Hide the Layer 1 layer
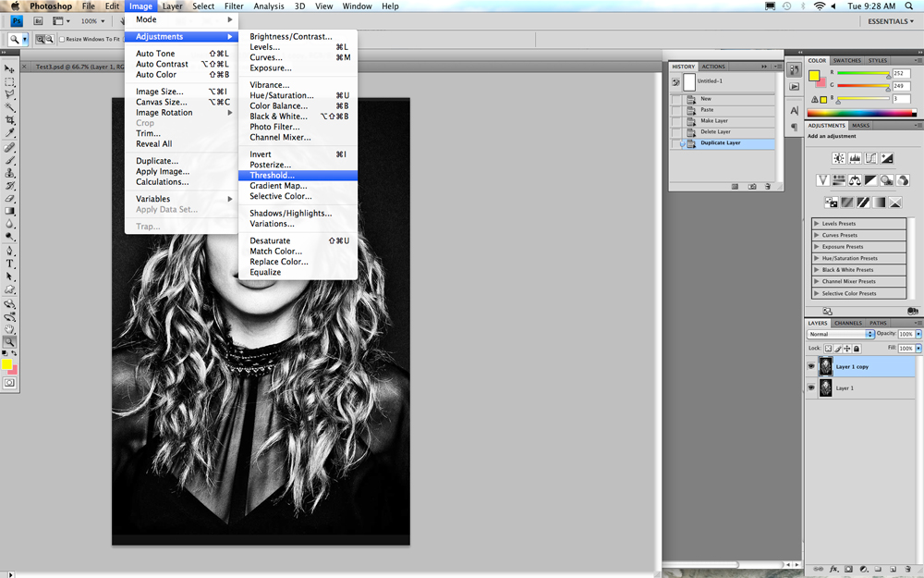The width and height of the screenshot is (924, 578). (x=811, y=387)
